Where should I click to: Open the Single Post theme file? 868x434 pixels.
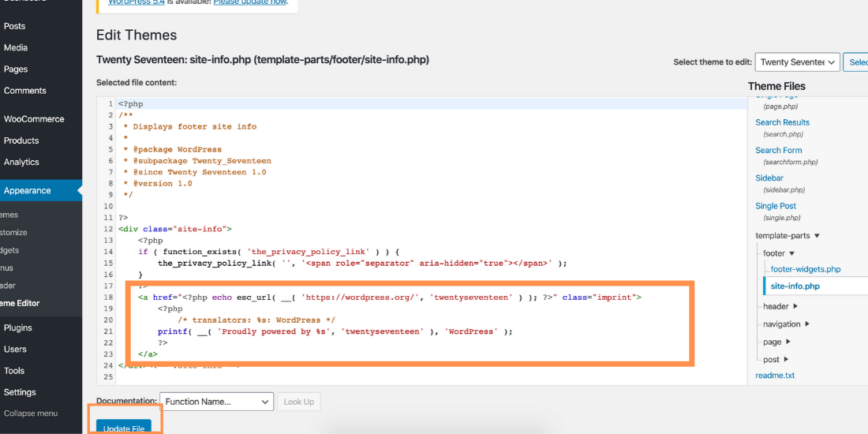[776, 206]
